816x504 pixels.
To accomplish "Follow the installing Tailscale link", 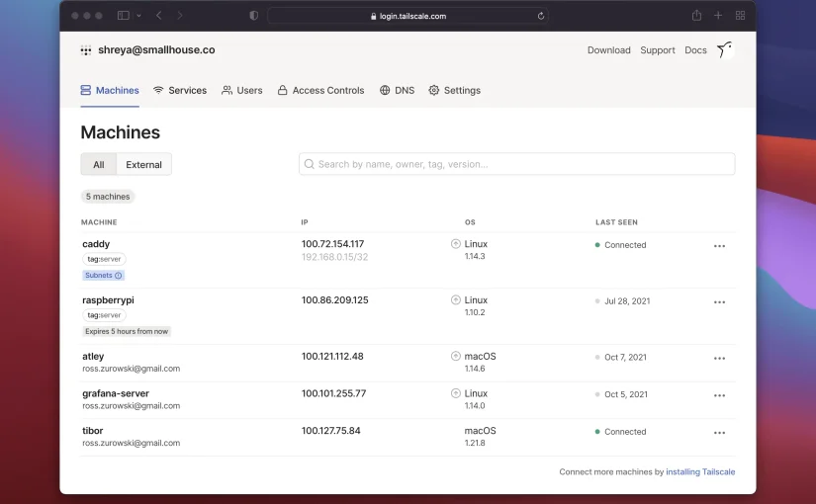I will (700, 472).
